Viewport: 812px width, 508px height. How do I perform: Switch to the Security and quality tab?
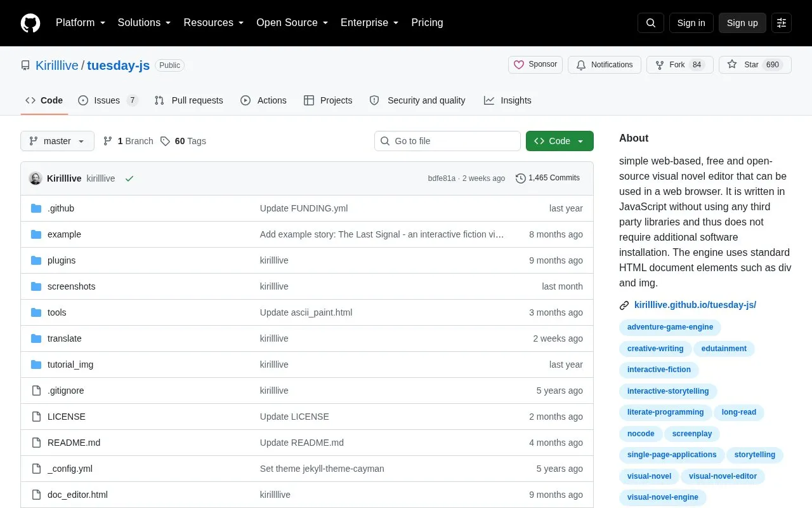[417, 100]
